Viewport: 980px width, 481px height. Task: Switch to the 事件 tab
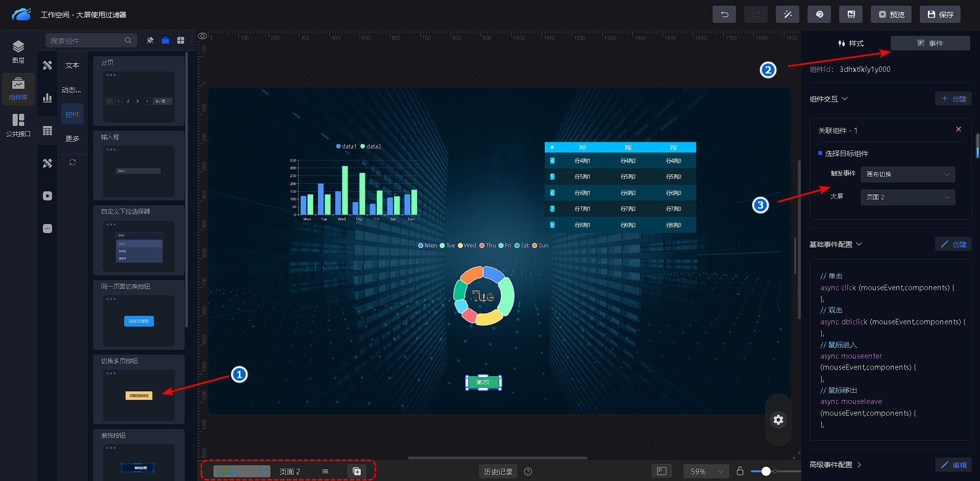click(930, 43)
